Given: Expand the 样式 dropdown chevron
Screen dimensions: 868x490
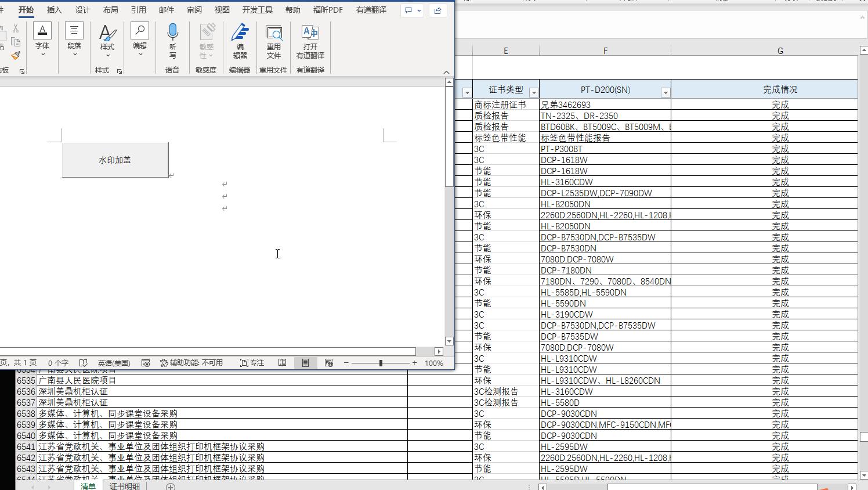Looking at the screenshot, I should pos(107,56).
